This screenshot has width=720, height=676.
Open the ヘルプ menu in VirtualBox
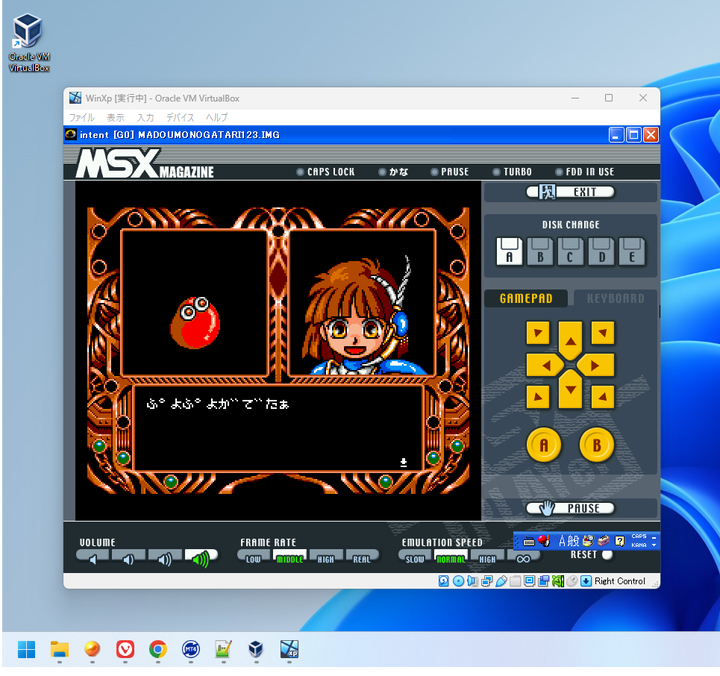216,118
